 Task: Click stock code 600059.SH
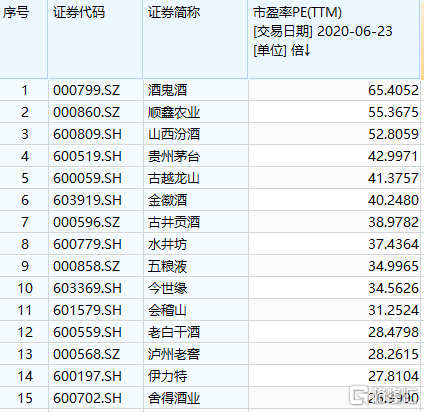click(87, 178)
